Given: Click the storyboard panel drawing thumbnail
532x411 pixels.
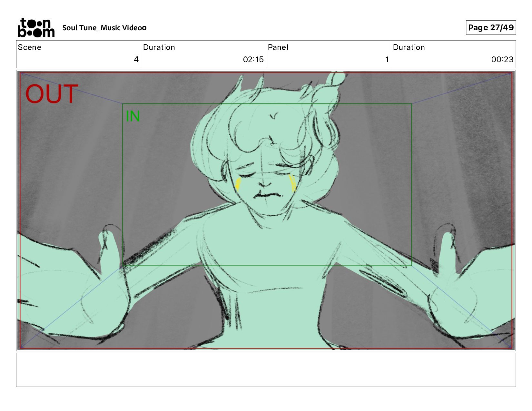Looking at the screenshot, I should point(266,210).
